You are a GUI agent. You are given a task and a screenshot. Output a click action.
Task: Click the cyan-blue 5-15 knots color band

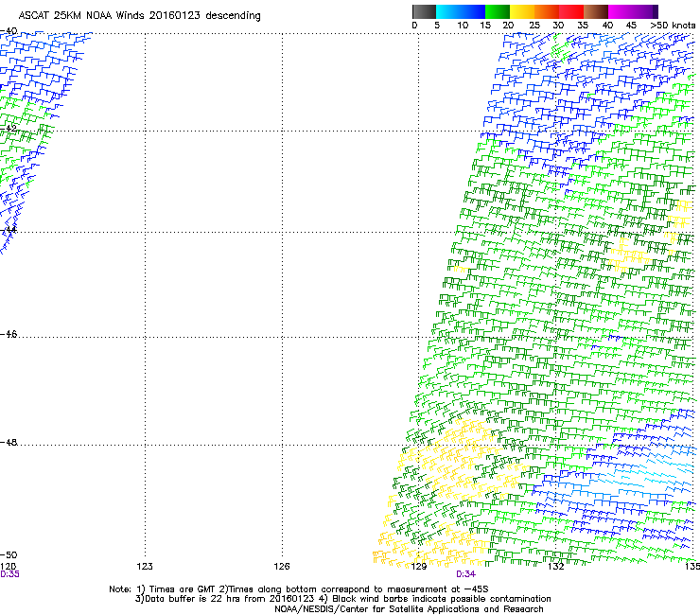[461, 11]
